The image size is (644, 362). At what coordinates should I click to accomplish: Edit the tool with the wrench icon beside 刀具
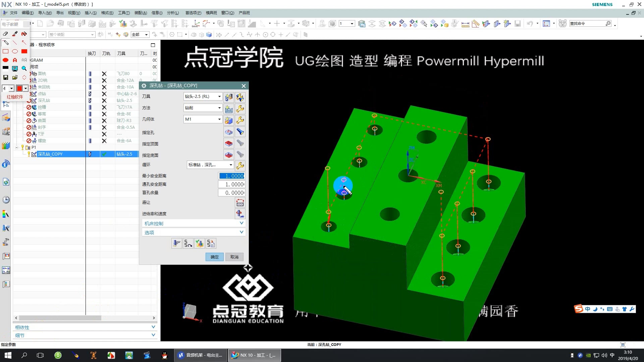pyautogui.click(x=240, y=97)
